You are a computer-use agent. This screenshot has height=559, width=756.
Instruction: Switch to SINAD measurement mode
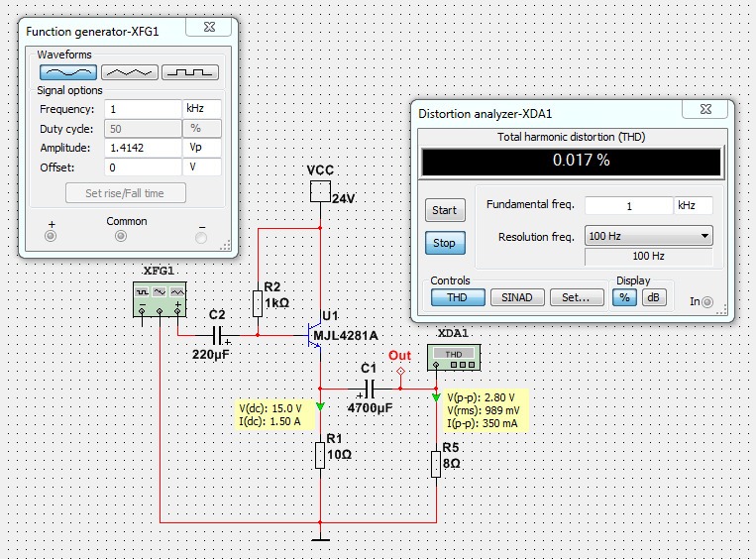pyautogui.click(x=517, y=297)
